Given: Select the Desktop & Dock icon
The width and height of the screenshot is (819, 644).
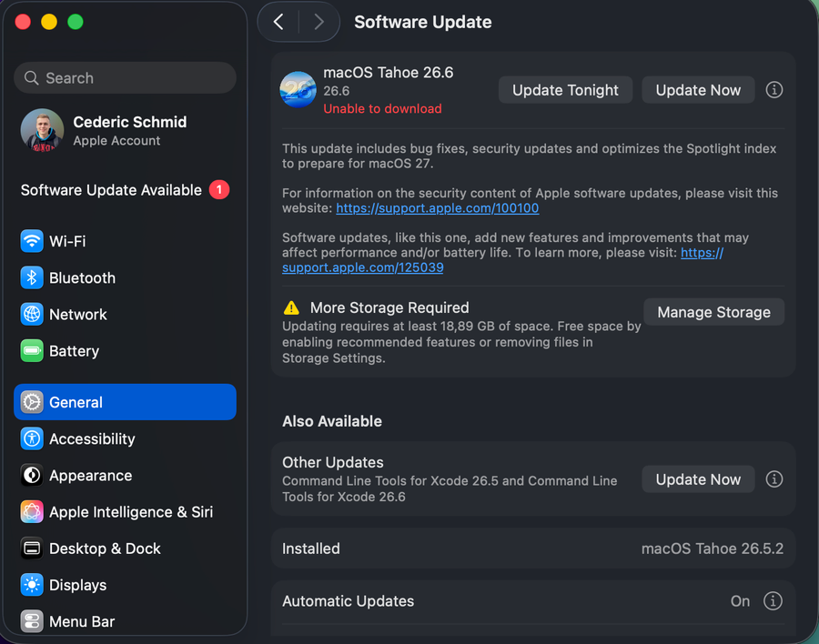Looking at the screenshot, I should [32, 548].
